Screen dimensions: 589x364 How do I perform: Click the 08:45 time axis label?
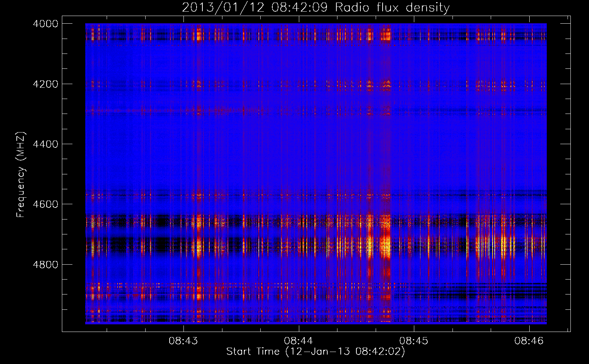coord(414,341)
